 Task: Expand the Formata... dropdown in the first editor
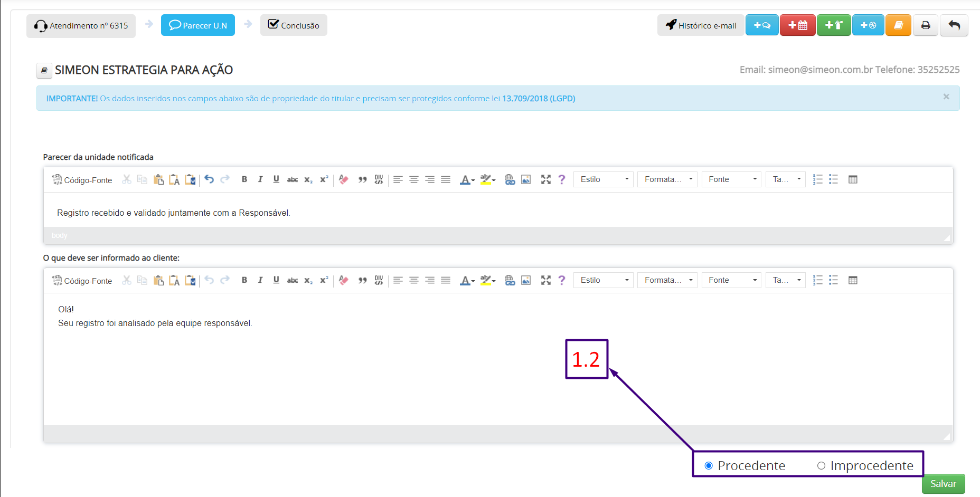point(667,179)
